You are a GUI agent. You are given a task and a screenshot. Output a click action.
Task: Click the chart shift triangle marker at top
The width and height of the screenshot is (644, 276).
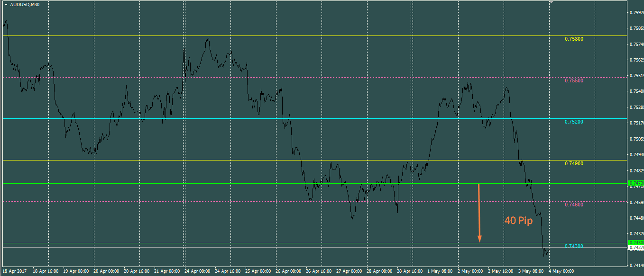point(551,2)
